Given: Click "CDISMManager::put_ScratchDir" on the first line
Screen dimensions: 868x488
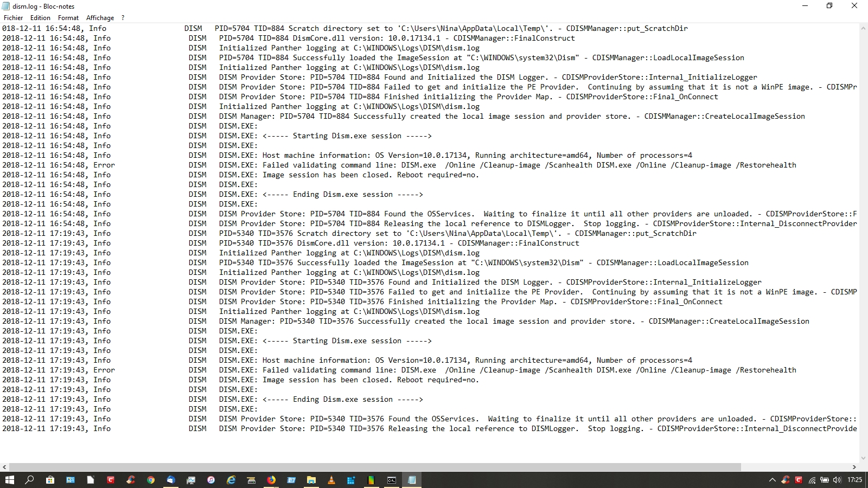Looking at the screenshot, I should (627, 28).
